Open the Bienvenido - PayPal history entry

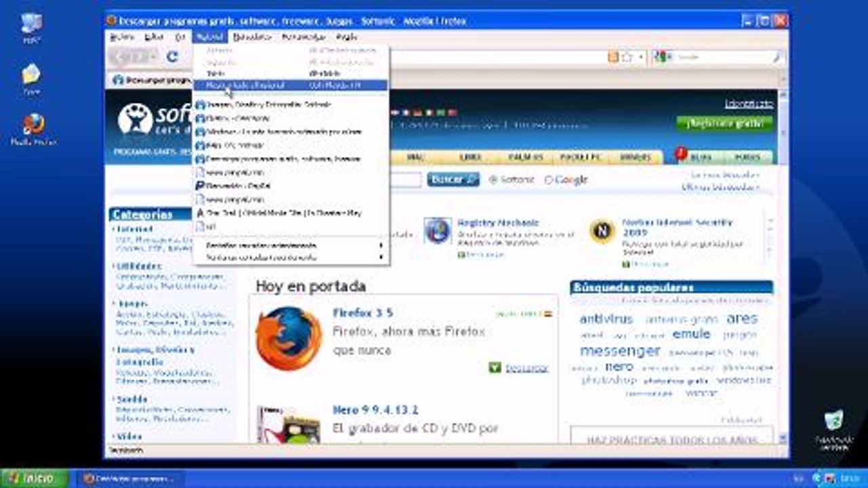point(291,186)
